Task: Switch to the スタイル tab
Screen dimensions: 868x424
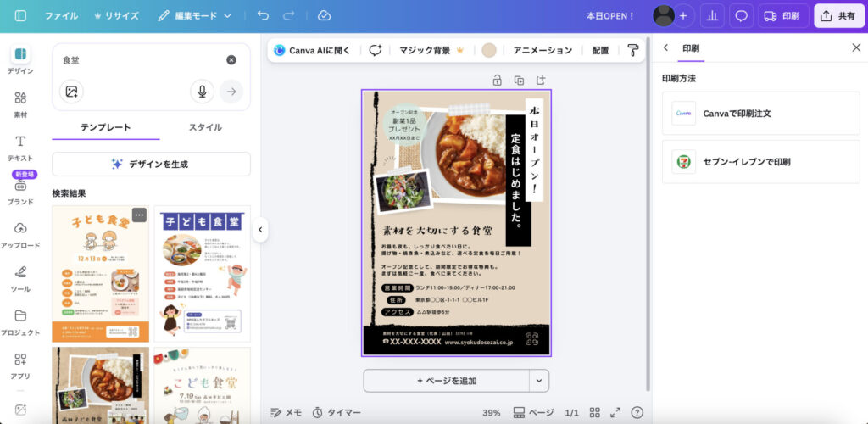Action: (x=205, y=127)
